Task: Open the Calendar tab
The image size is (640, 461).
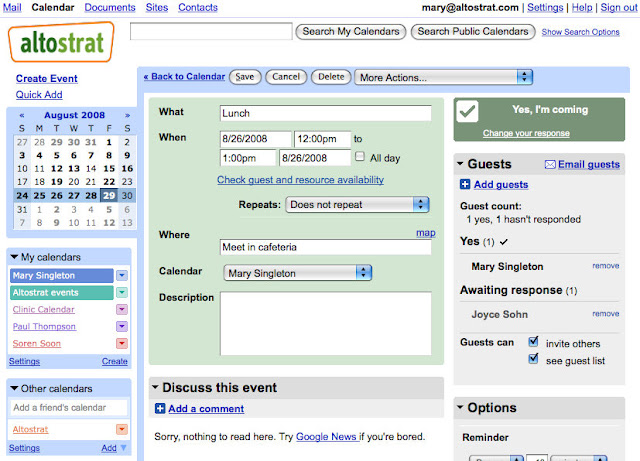Action: click(x=53, y=7)
